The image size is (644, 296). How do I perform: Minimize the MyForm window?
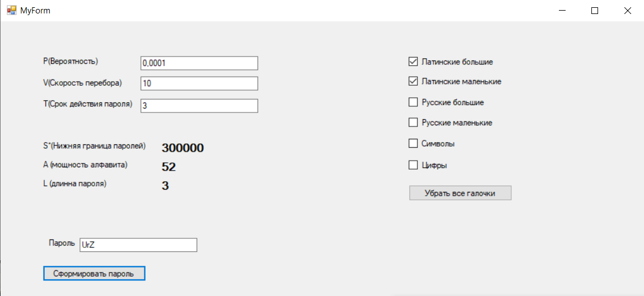click(x=562, y=11)
